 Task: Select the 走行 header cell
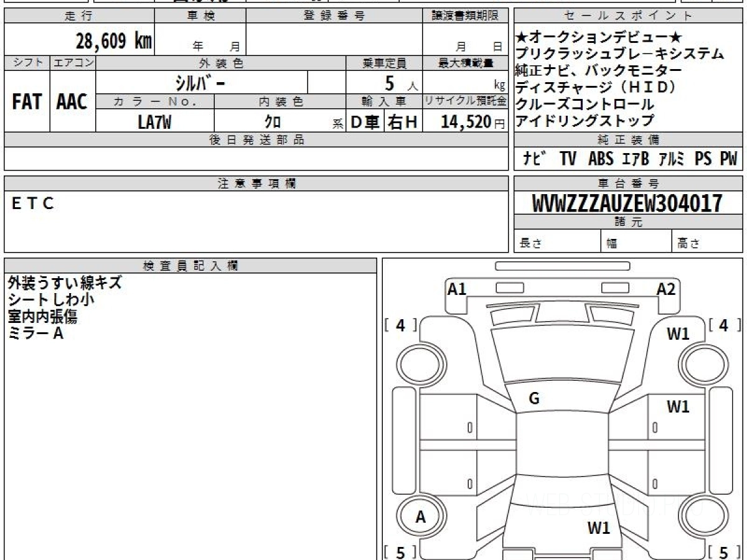(78, 16)
